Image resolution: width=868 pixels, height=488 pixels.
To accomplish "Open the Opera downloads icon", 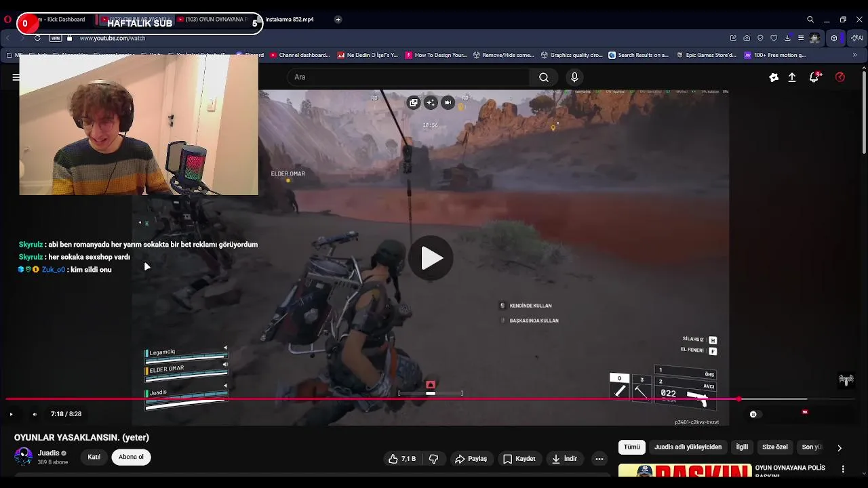I will 787,38.
